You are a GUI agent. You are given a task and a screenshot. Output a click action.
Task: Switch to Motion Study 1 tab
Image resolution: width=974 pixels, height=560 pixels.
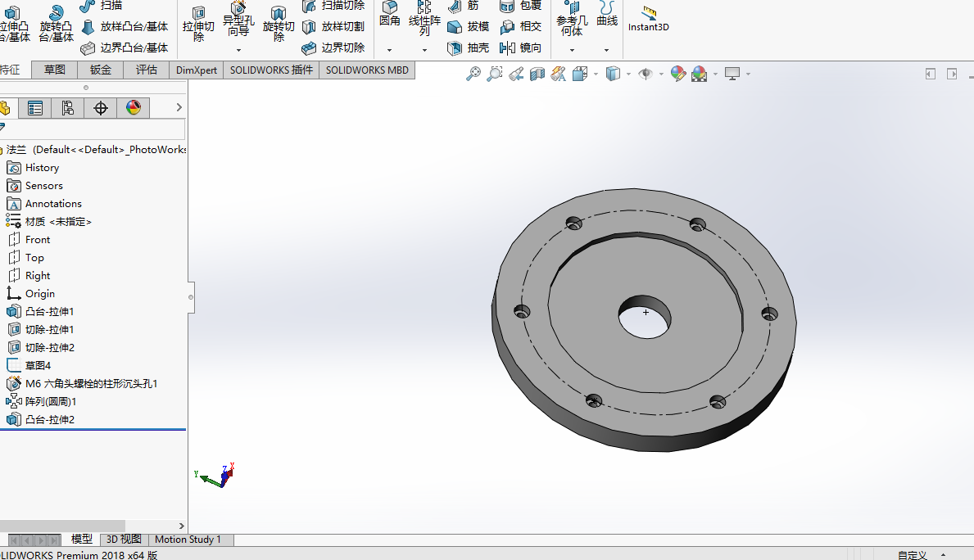click(x=188, y=540)
